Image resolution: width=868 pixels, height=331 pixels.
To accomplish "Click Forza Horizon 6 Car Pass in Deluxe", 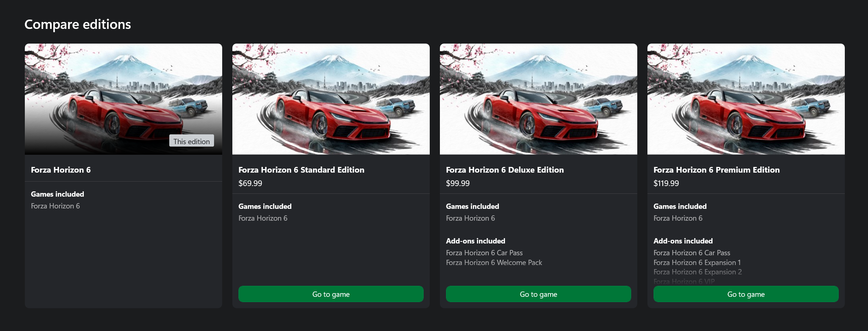I will [484, 253].
